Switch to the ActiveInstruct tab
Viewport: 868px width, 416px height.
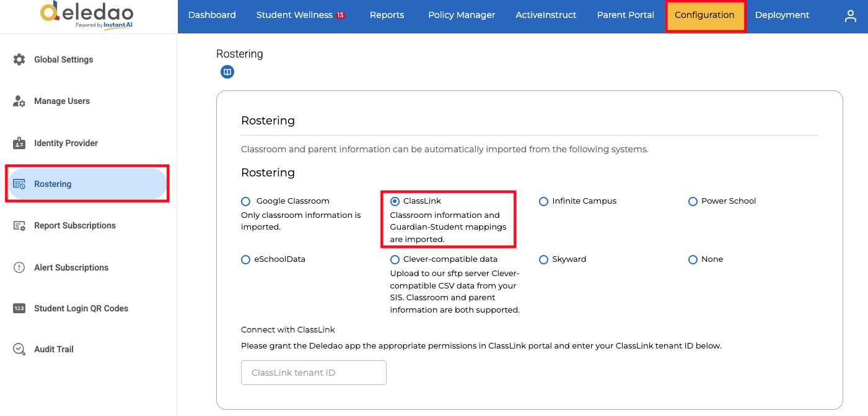546,15
